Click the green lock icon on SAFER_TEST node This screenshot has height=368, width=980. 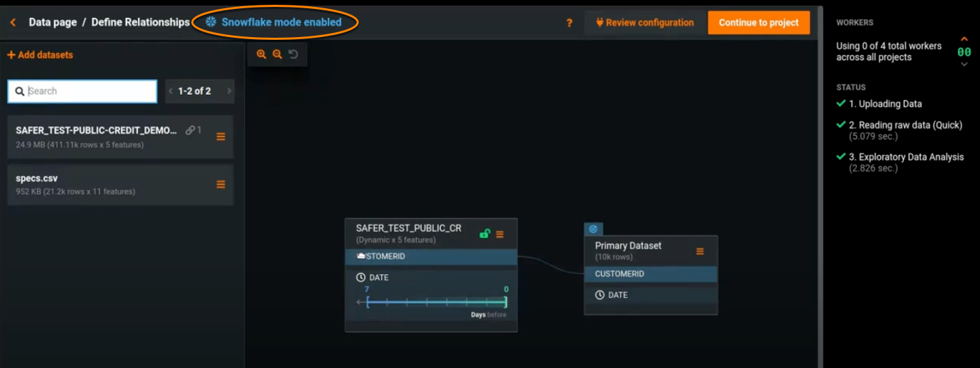click(485, 234)
